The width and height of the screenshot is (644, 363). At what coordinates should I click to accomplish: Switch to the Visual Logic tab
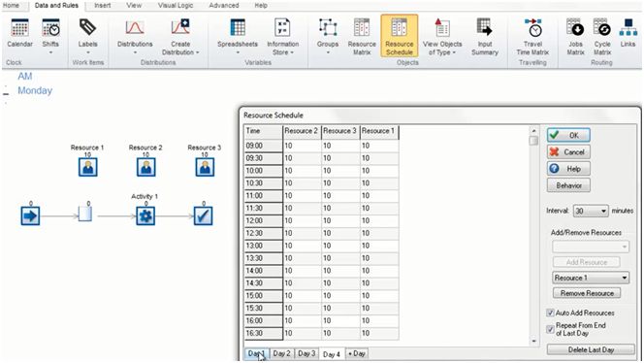(x=176, y=6)
